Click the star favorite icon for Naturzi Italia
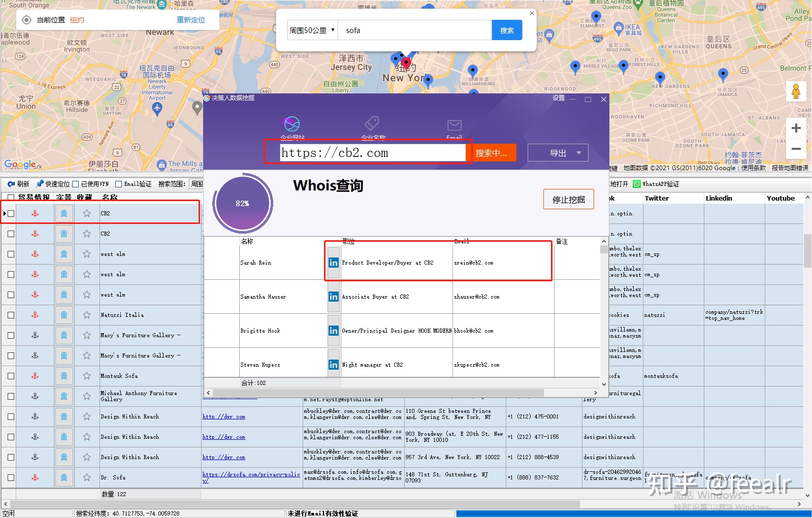The image size is (812, 518). point(87,315)
